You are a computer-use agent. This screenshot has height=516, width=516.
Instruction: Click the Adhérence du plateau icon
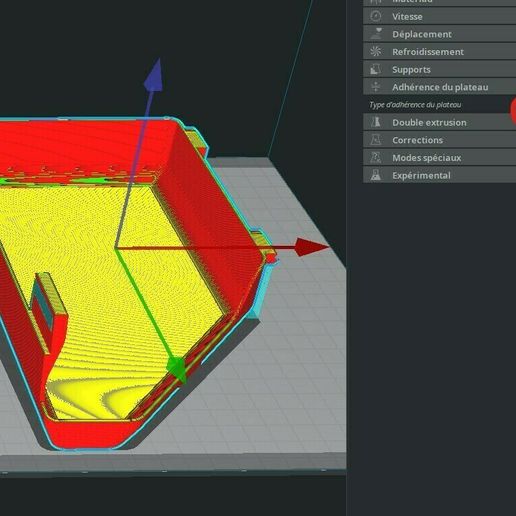click(x=376, y=87)
